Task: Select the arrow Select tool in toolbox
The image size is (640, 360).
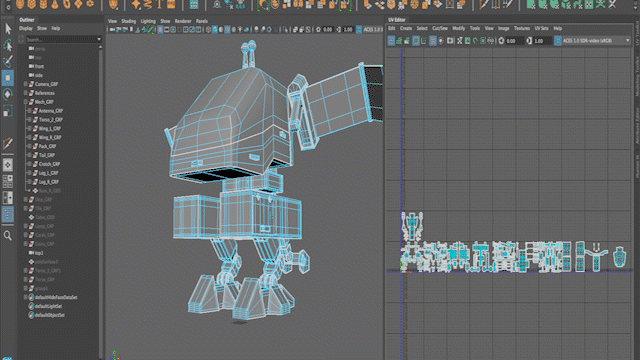Action: point(8,29)
